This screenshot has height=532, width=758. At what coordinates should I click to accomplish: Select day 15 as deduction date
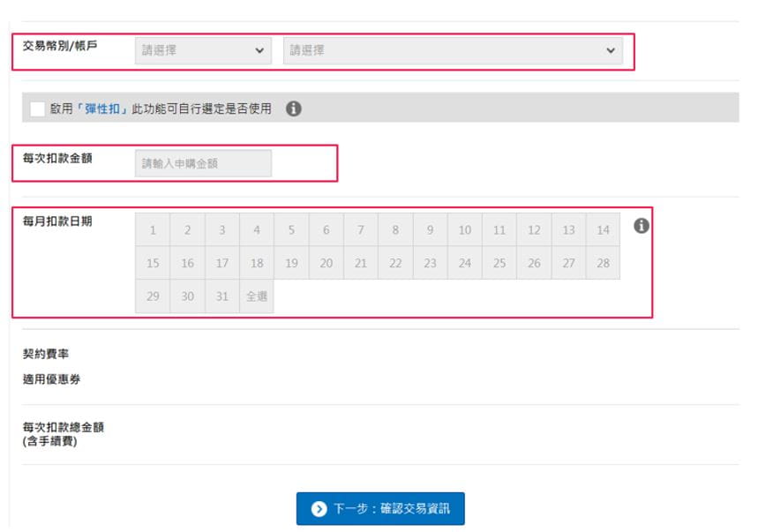click(x=153, y=263)
